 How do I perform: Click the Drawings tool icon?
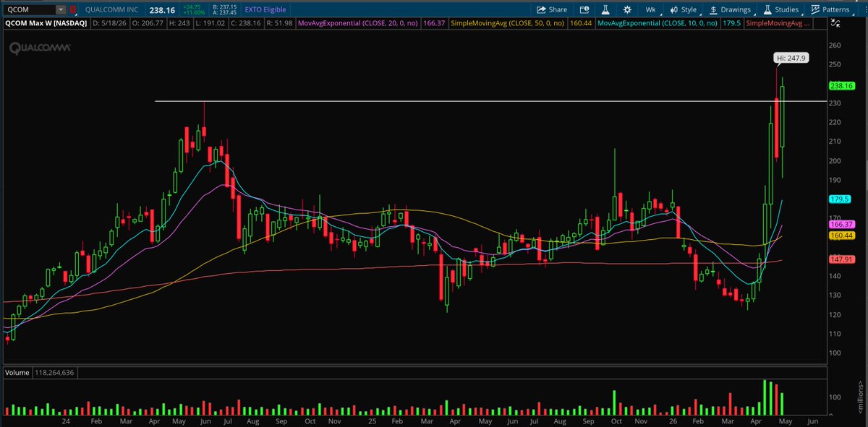pos(713,10)
